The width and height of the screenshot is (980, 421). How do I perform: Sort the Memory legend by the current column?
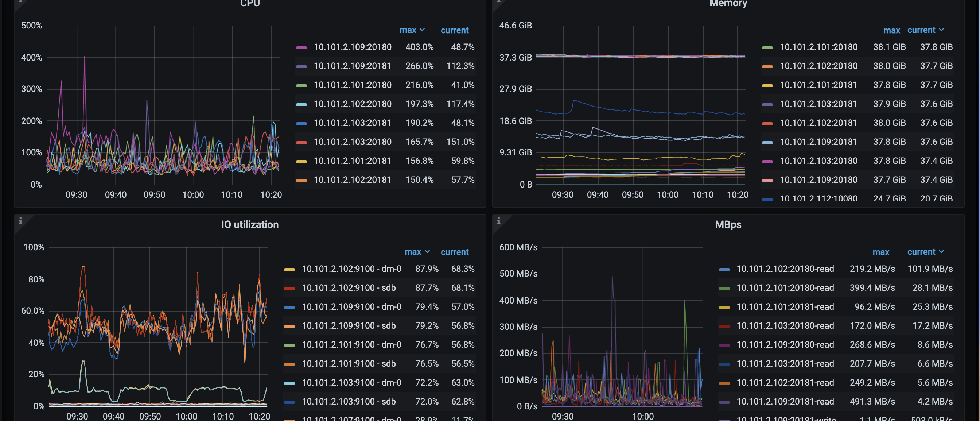click(x=921, y=30)
